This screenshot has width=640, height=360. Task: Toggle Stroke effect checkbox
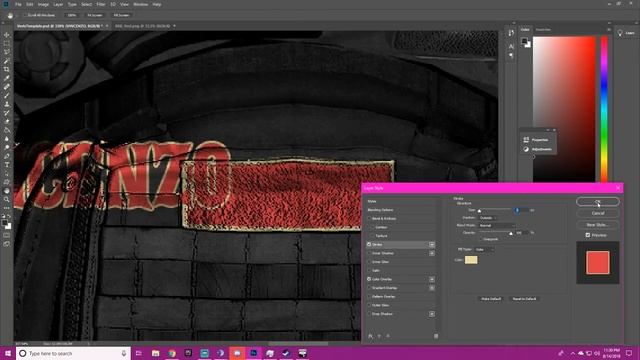coord(369,244)
